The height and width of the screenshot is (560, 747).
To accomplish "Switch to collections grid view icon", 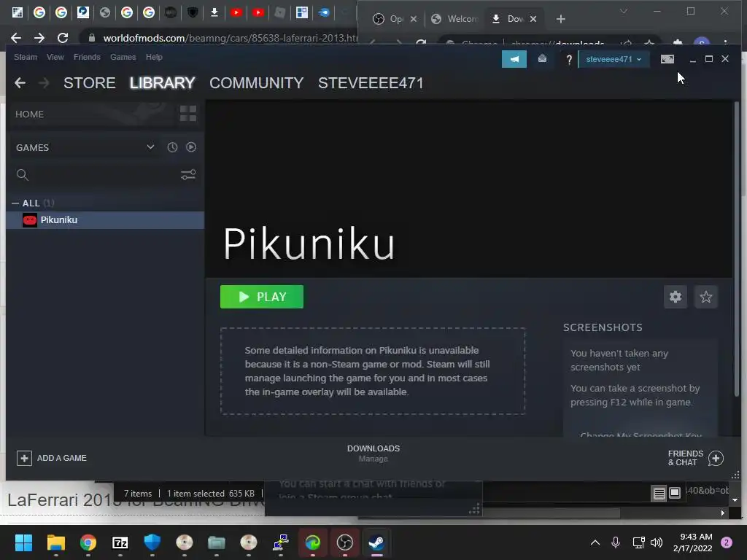I will (188, 114).
